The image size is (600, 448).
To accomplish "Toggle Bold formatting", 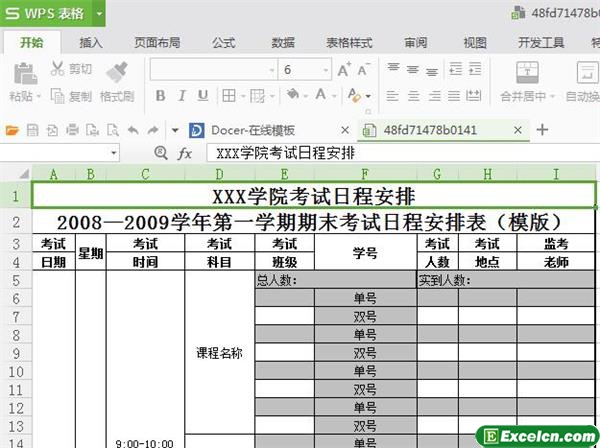I will coord(159,96).
